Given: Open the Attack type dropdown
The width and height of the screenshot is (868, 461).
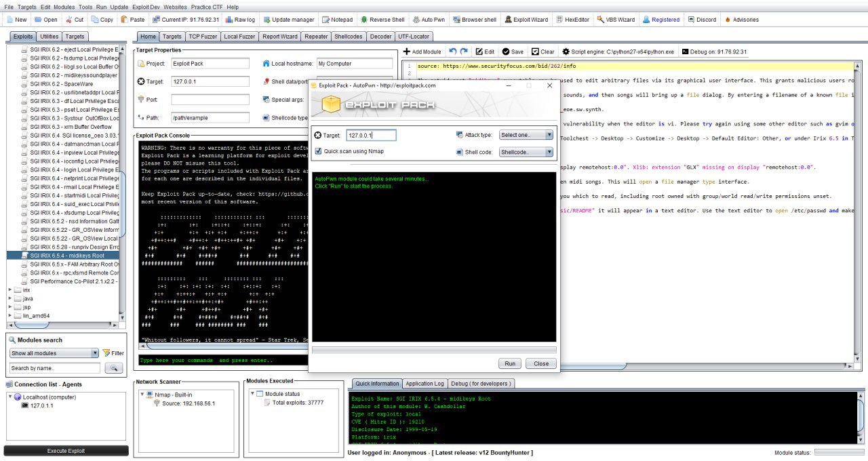Looking at the screenshot, I should pyautogui.click(x=526, y=135).
